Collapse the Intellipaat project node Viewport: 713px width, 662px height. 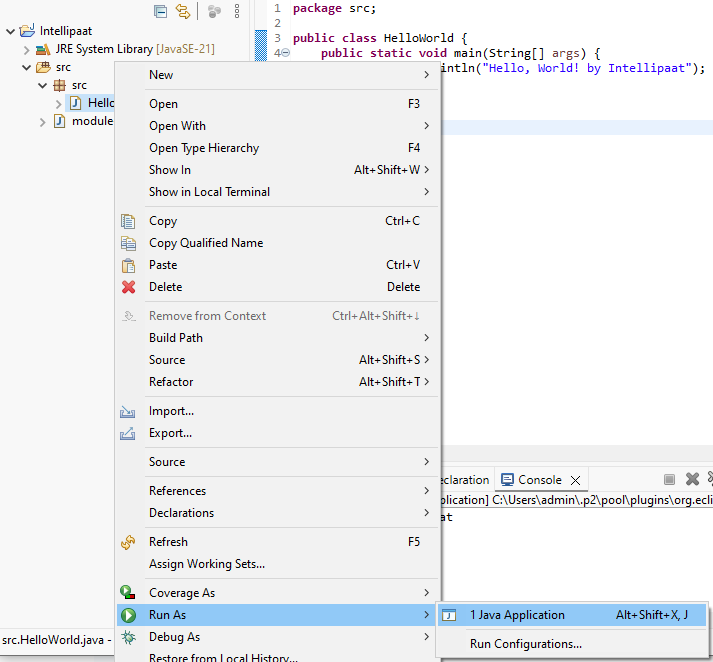10,31
